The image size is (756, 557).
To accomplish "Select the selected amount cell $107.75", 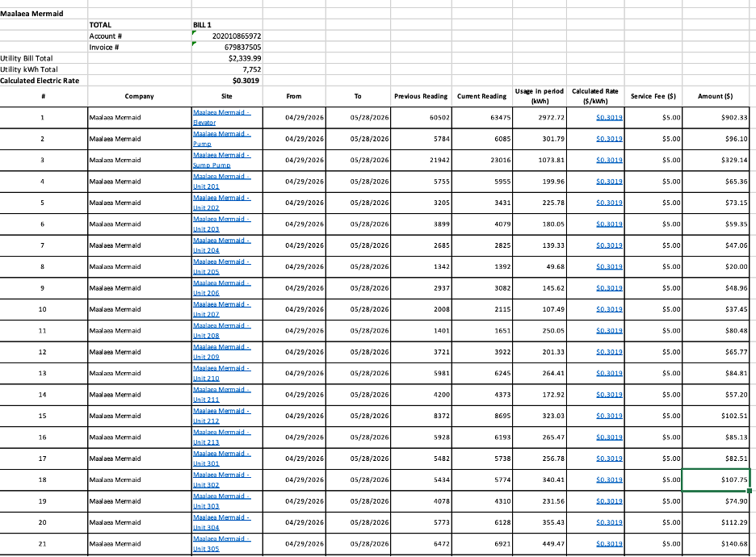I will (x=716, y=480).
